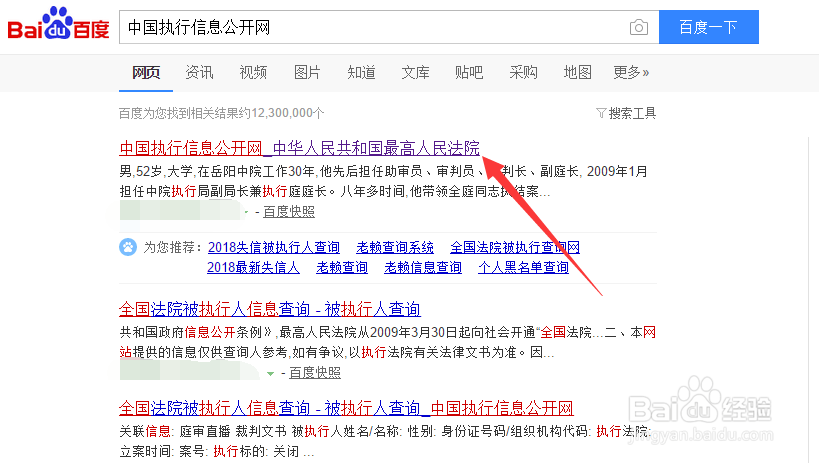Click suggestion 2018失信被执行人查询
The height and width of the screenshot is (463, 819).
click(274, 247)
